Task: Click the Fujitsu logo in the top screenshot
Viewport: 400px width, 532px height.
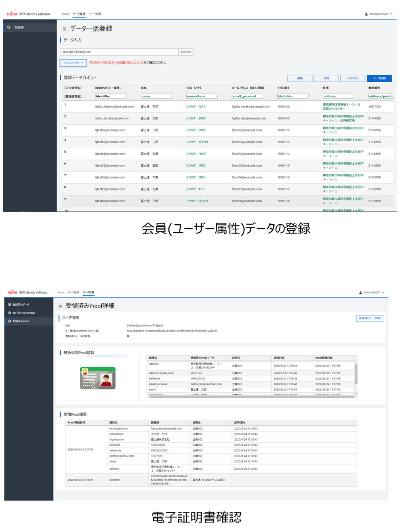Action: [x=12, y=14]
